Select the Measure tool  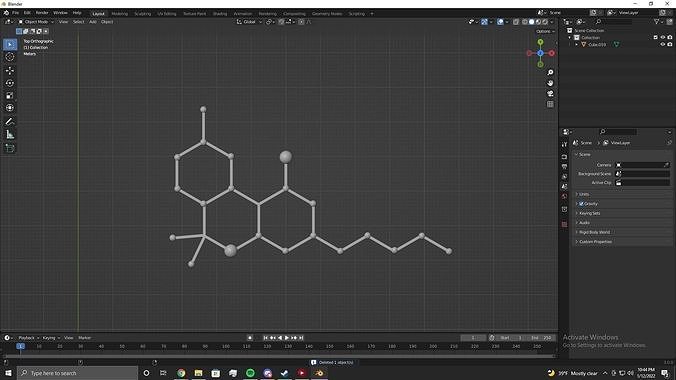tap(10, 135)
